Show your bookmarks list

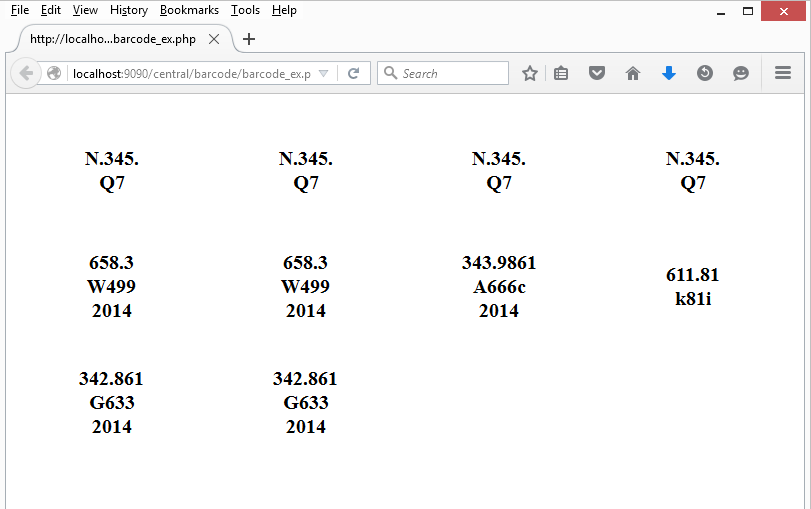coord(561,73)
